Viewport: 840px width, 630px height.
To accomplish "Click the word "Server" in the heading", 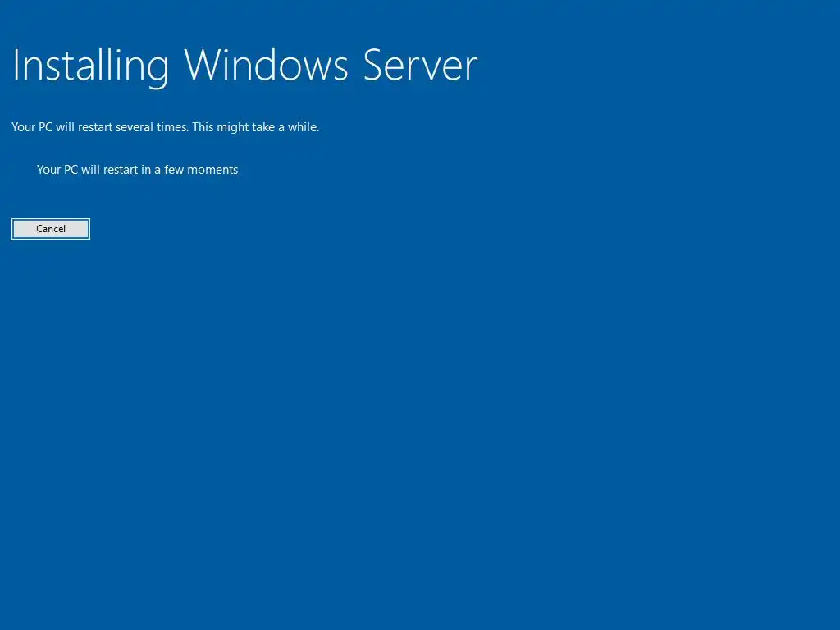I will pyautogui.click(x=421, y=66).
